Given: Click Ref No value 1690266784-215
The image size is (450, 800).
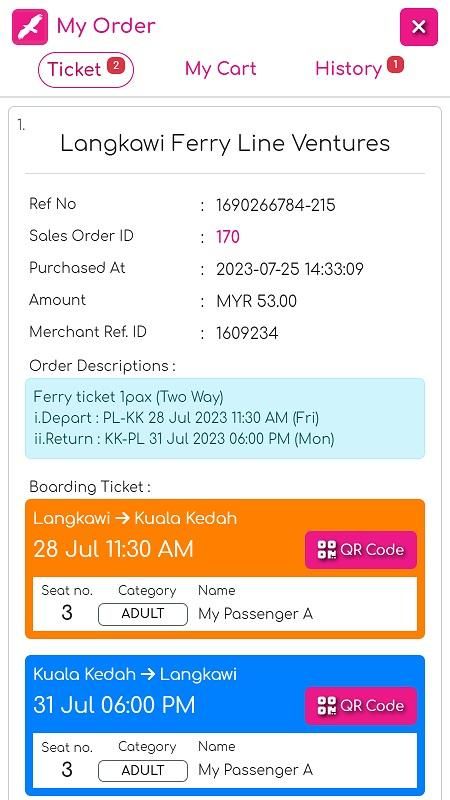Looking at the screenshot, I should (276, 206).
